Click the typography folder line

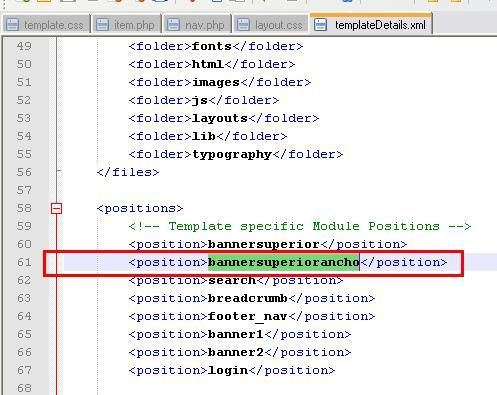pos(236,154)
